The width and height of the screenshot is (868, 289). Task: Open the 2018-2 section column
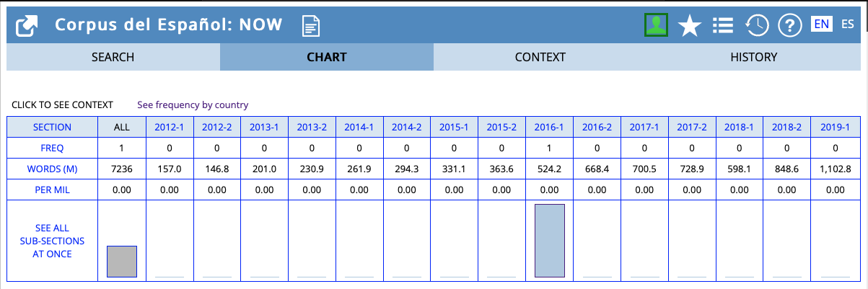coord(788,127)
